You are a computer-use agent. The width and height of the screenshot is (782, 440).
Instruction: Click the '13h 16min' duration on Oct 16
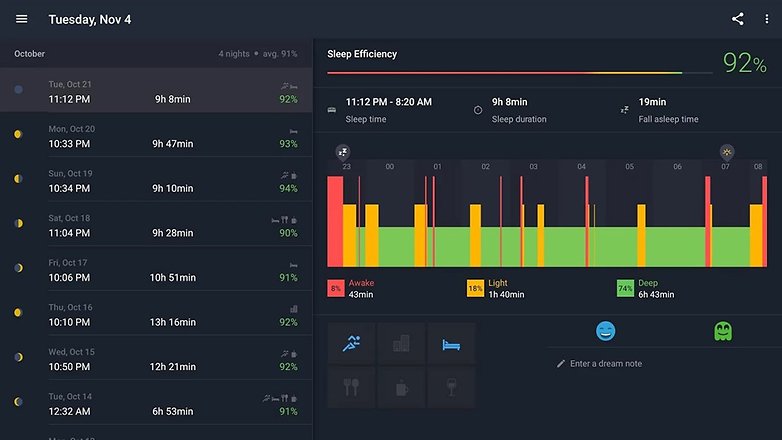tap(173, 322)
